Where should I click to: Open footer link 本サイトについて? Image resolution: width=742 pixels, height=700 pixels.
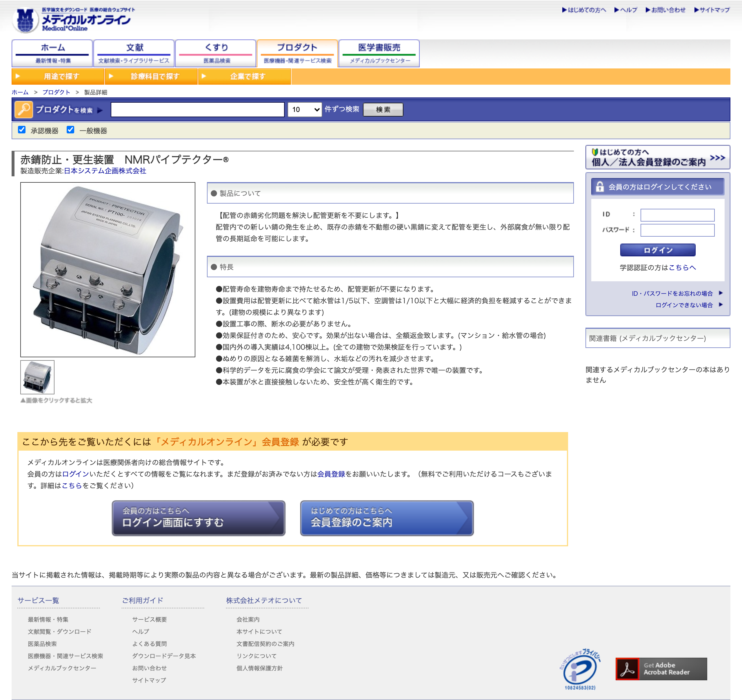(x=259, y=632)
